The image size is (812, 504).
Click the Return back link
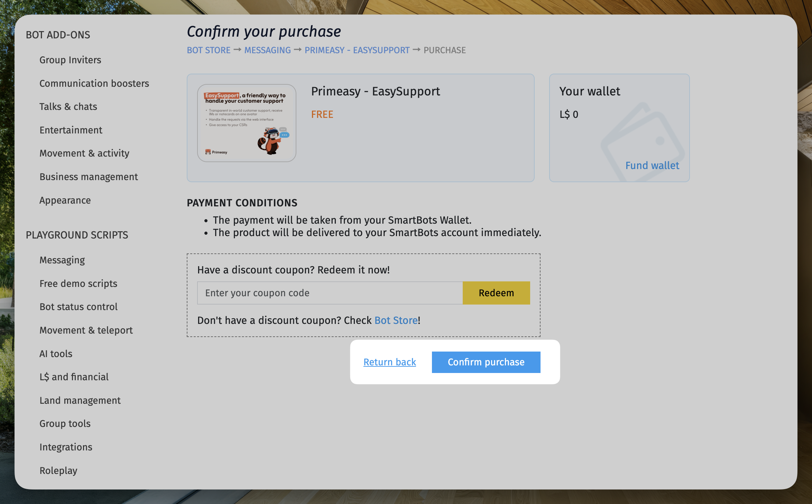(389, 362)
